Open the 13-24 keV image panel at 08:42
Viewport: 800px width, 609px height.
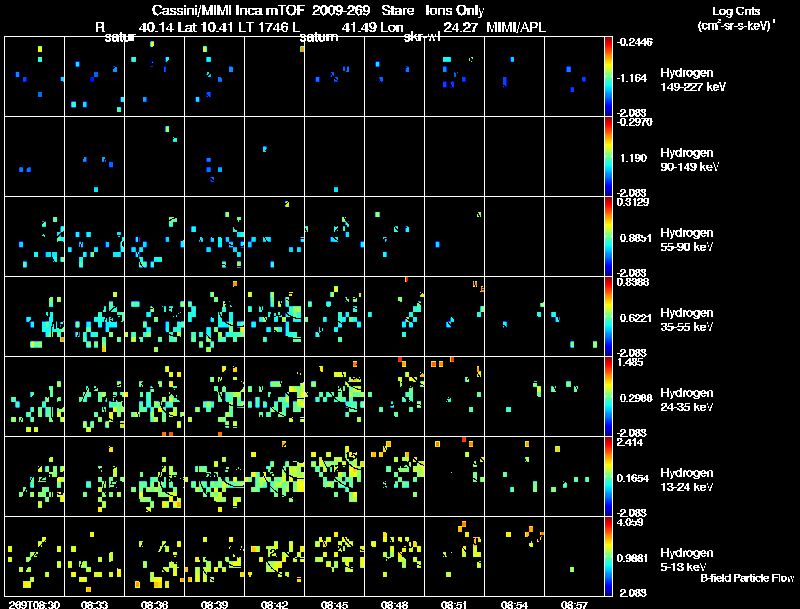pyautogui.click(x=274, y=477)
